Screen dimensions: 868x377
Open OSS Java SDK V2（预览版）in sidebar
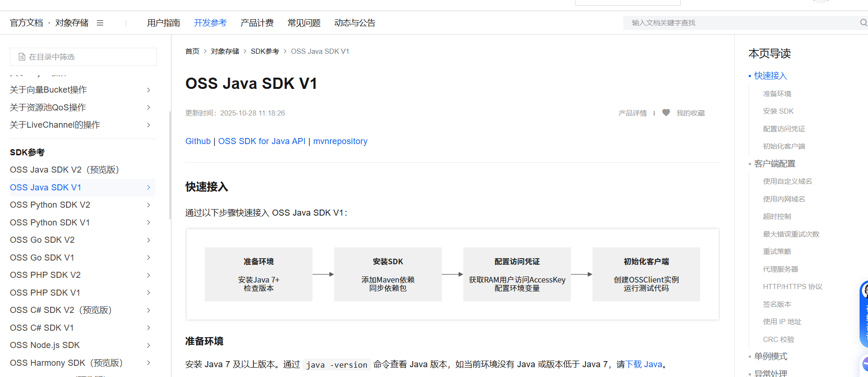(x=65, y=170)
